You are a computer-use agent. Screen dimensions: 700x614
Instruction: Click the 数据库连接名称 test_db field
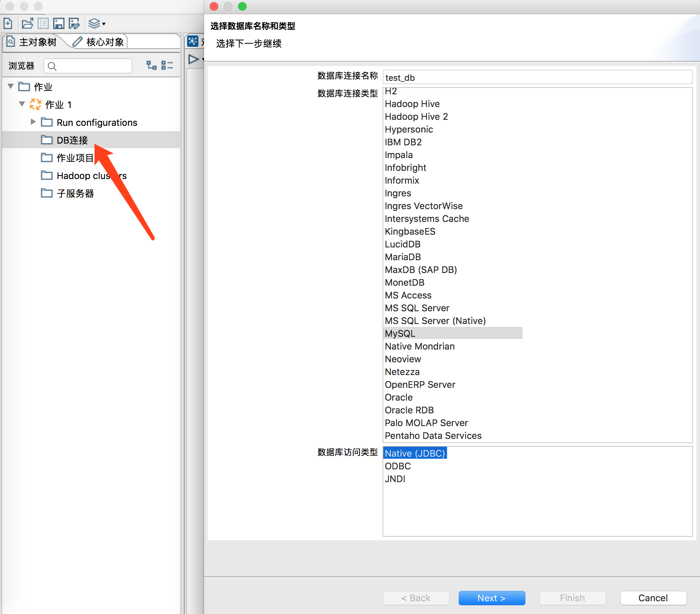(537, 78)
